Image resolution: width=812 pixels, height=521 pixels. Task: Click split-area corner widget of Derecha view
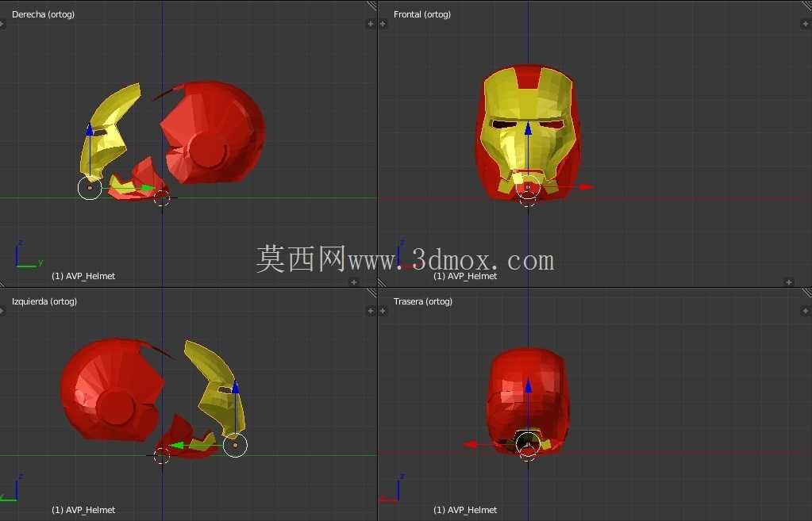[371, 6]
